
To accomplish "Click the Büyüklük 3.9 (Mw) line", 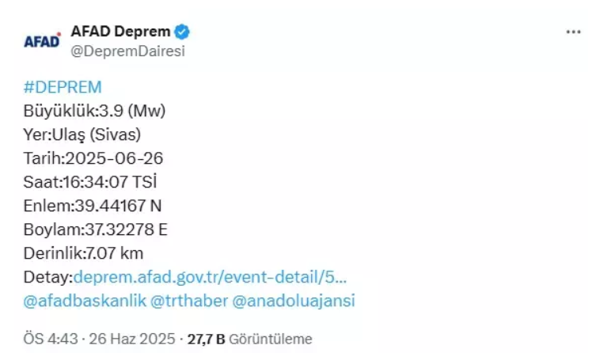I will point(95,111).
